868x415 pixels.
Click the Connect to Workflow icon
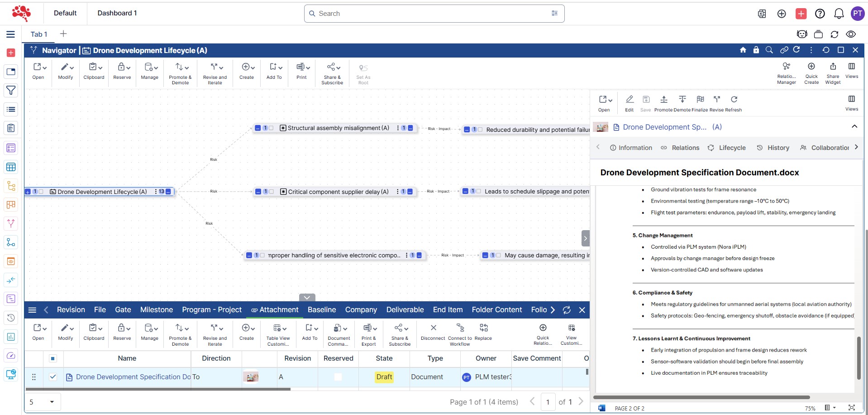pyautogui.click(x=460, y=328)
